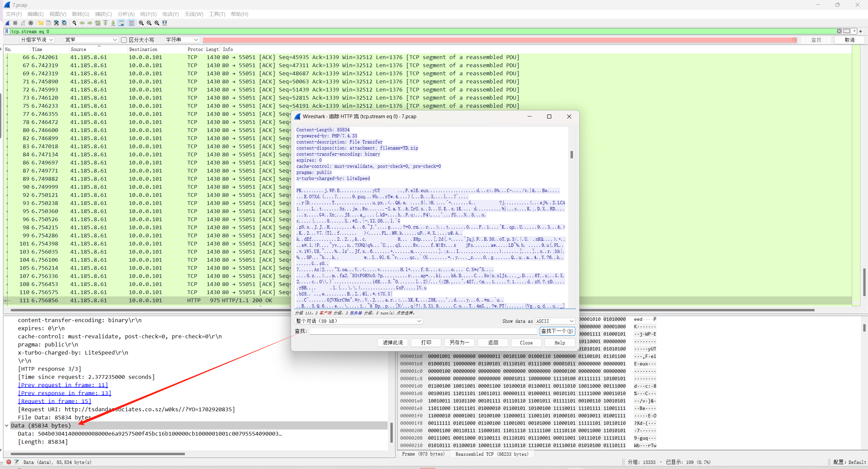Click the filter bookmark icon
868x469 pixels.
[x=7, y=31]
